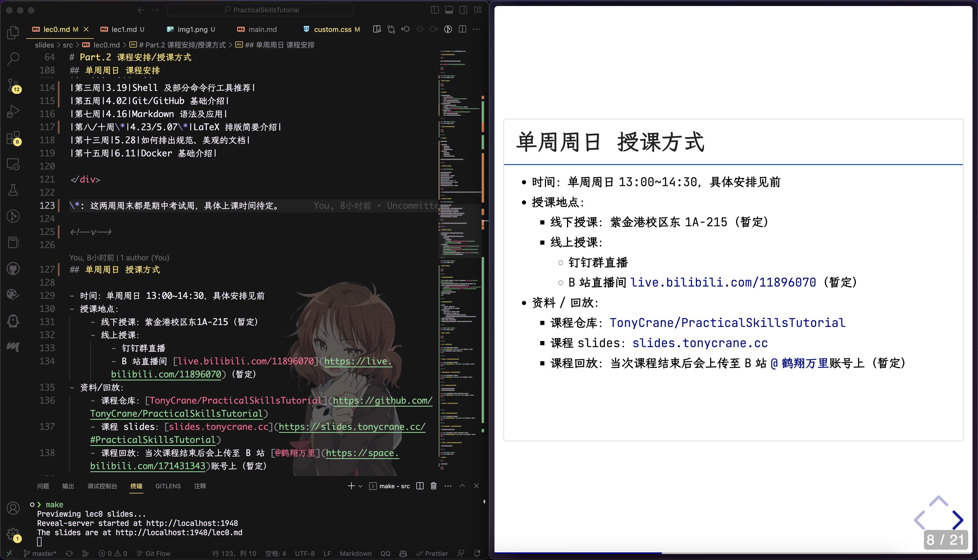Open the Run and Debug view
Screen dimensions: 978x560
pyautogui.click(x=13, y=112)
